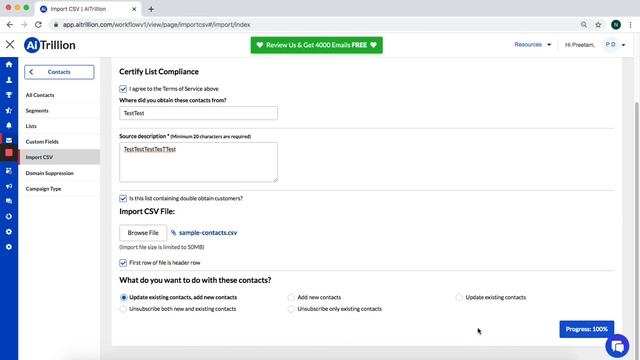Open the live chat bubble widget
The width and height of the screenshot is (640, 360).
click(617, 346)
